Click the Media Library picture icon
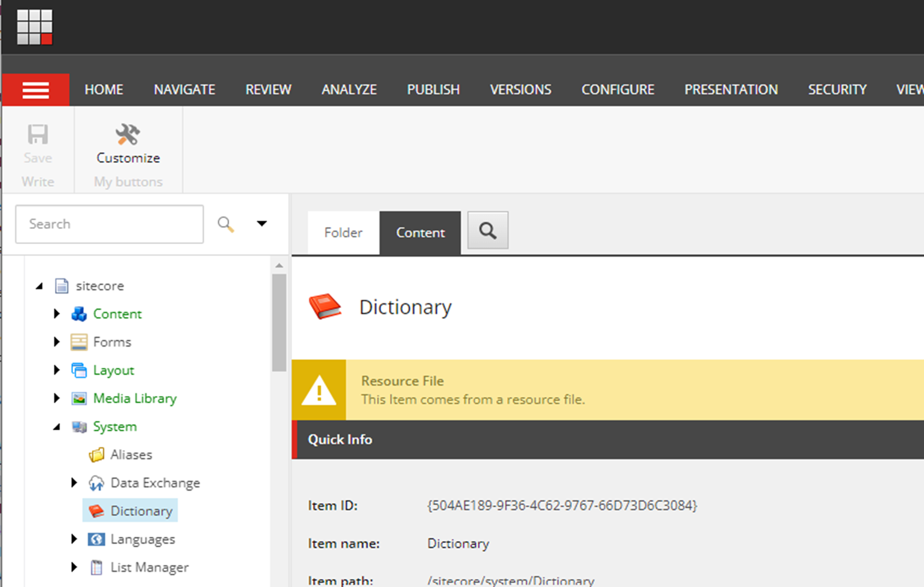 click(x=79, y=398)
